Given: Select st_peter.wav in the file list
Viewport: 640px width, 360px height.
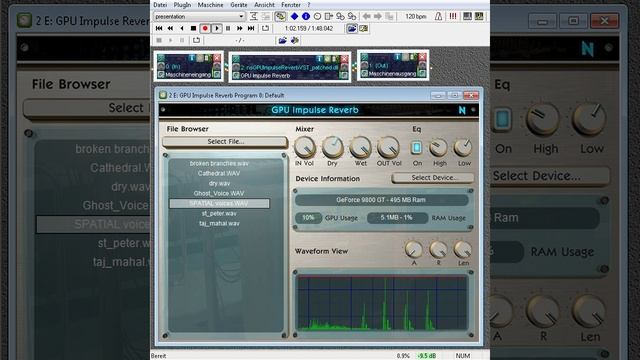Looking at the screenshot, I should tap(219, 213).
